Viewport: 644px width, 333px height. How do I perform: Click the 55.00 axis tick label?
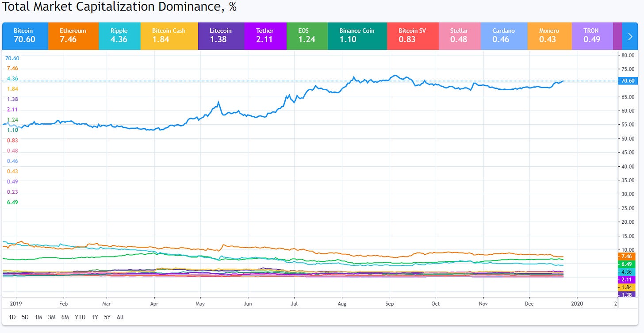[x=628, y=125]
